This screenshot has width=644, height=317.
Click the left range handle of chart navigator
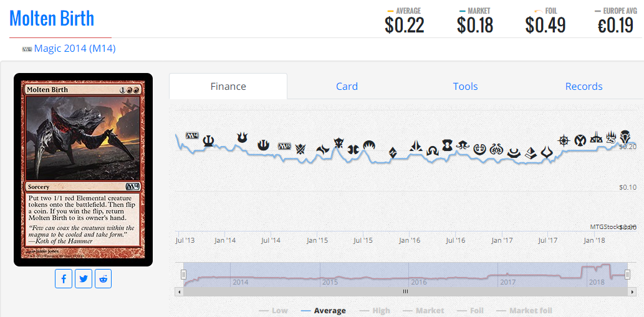[183, 274]
